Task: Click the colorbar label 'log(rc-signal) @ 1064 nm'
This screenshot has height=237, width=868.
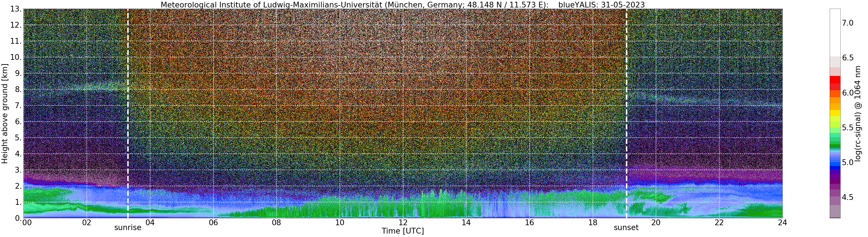Action: point(858,114)
